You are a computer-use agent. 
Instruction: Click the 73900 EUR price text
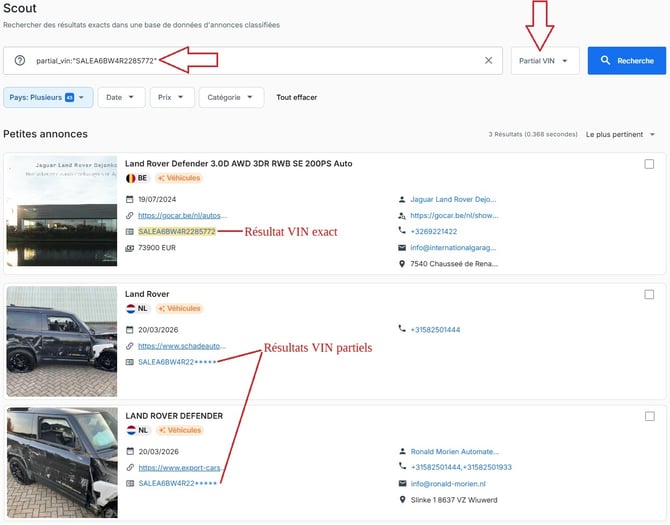coord(157,248)
